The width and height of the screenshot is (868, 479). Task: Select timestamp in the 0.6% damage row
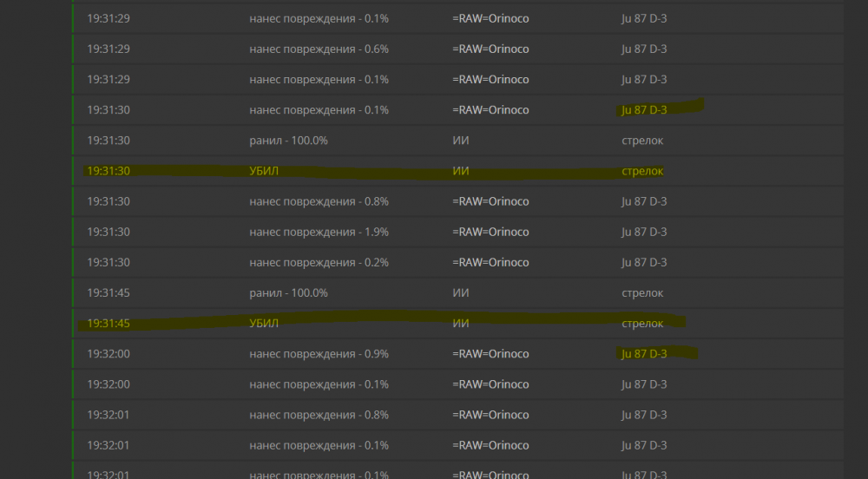pos(108,49)
